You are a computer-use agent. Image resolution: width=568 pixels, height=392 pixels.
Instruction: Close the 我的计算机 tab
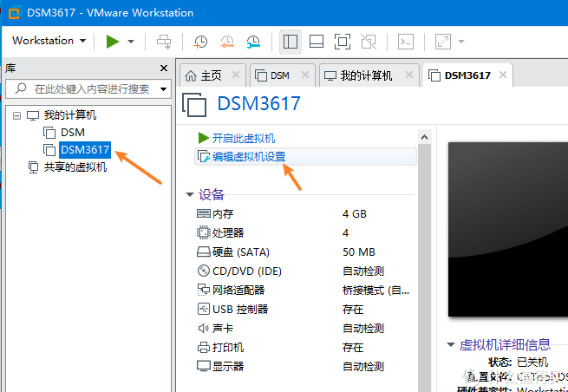point(409,75)
